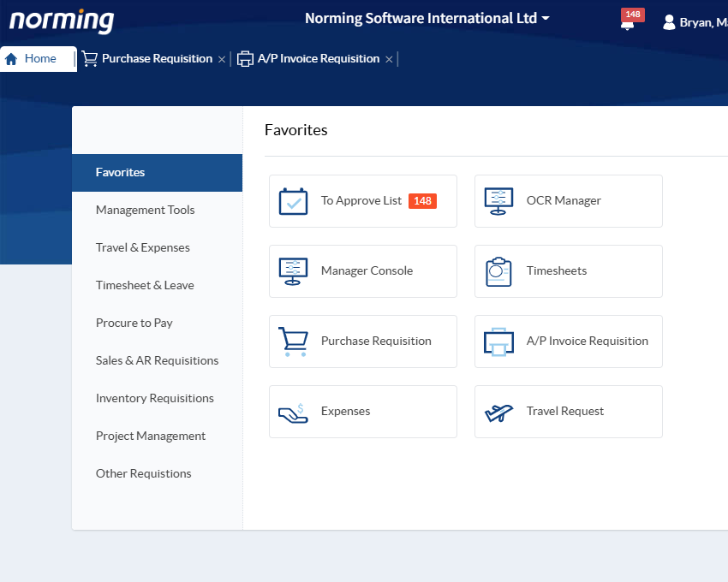Open the Procure to Pay category
The image size is (728, 582).
click(134, 323)
